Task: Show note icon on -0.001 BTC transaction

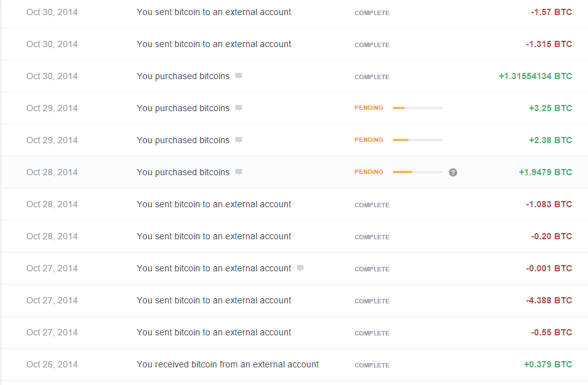Action: tap(300, 268)
